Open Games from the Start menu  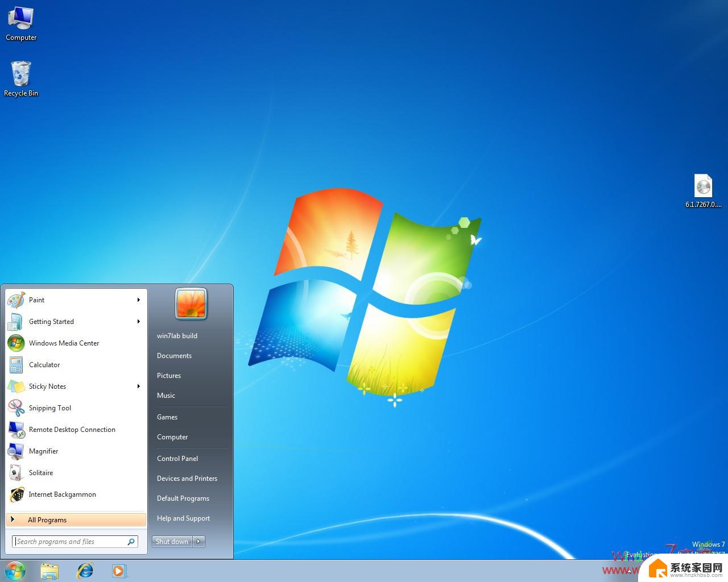[x=167, y=417]
